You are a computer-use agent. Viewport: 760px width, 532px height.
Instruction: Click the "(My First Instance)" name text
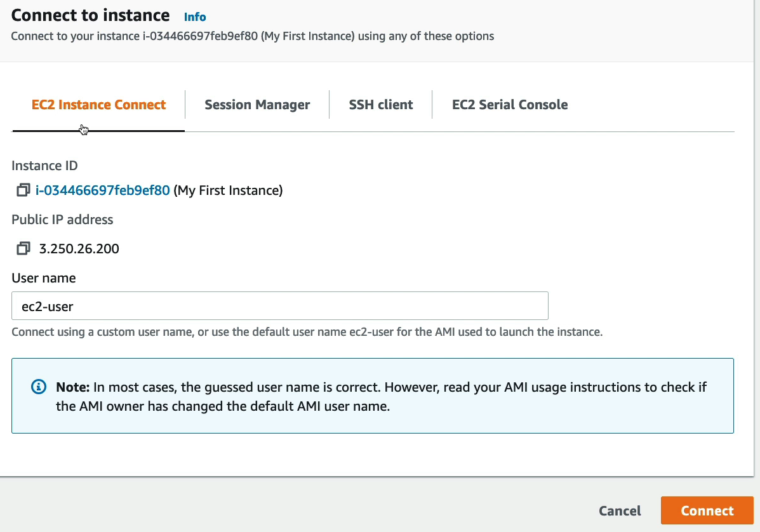pos(228,190)
